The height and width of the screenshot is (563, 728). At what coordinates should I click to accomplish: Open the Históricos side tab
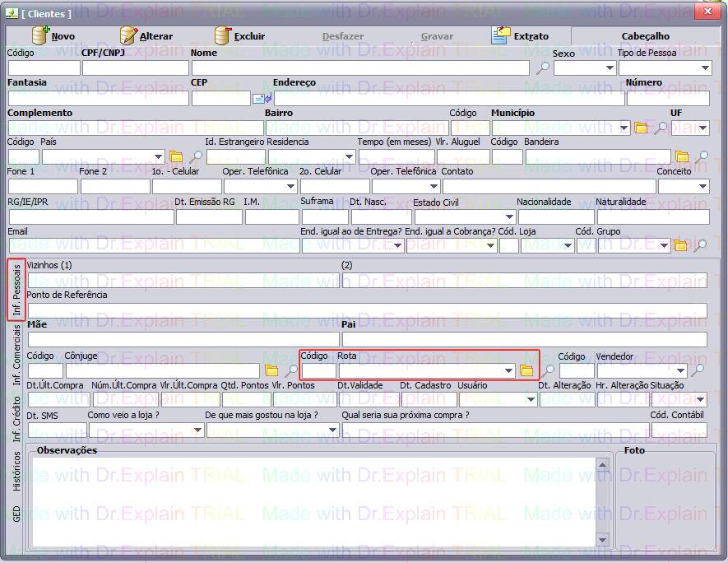(16, 472)
